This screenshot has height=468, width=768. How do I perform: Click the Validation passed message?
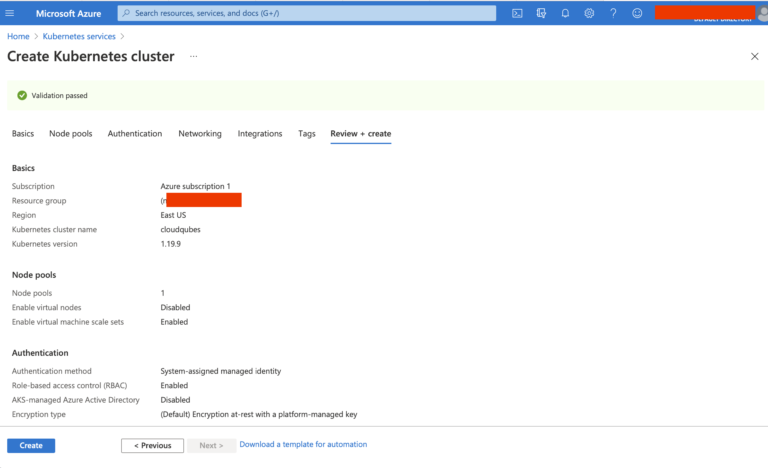[x=59, y=96]
